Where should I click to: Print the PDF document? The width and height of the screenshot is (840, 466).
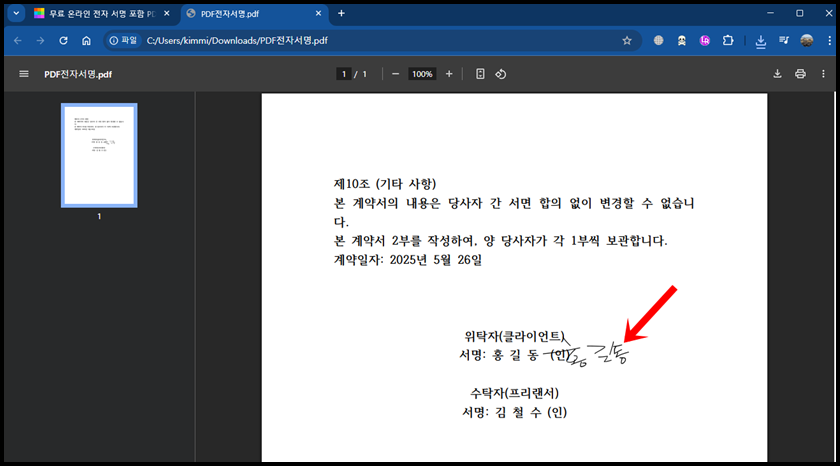800,74
